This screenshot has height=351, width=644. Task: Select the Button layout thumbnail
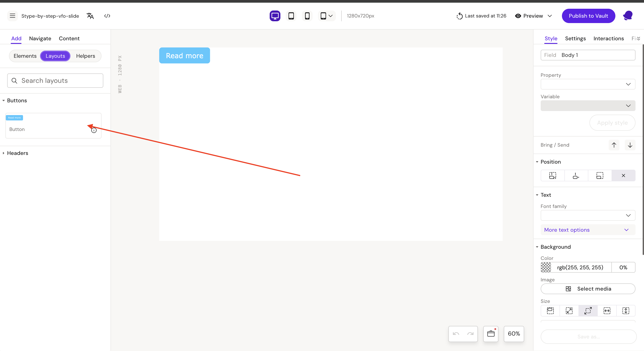53,126
